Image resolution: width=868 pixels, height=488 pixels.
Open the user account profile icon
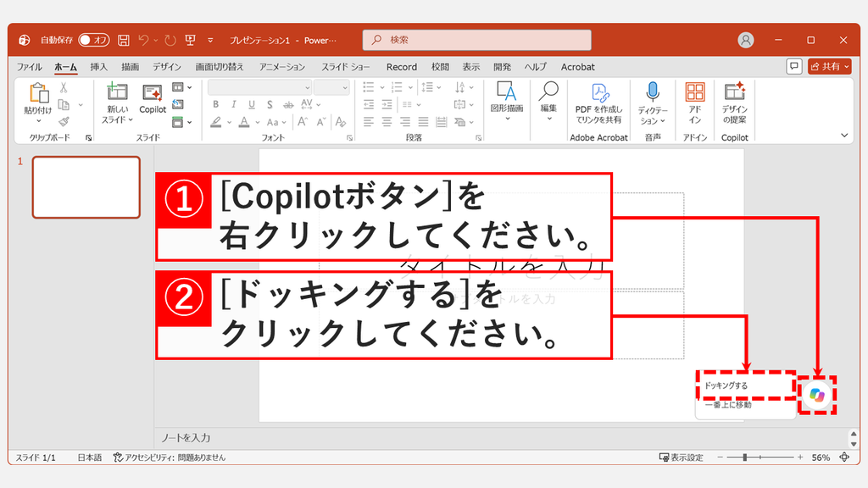pos(746,40)
